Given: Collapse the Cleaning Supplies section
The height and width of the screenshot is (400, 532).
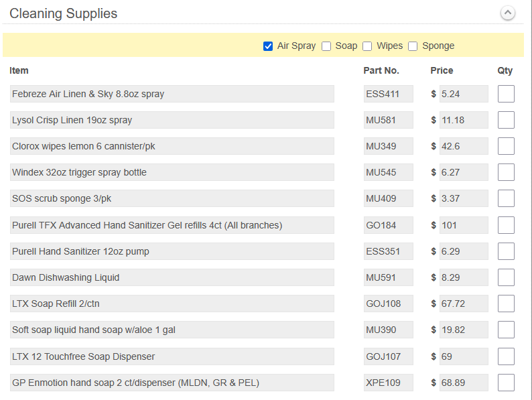Looking at the screenshot, I should click(508, 13).
